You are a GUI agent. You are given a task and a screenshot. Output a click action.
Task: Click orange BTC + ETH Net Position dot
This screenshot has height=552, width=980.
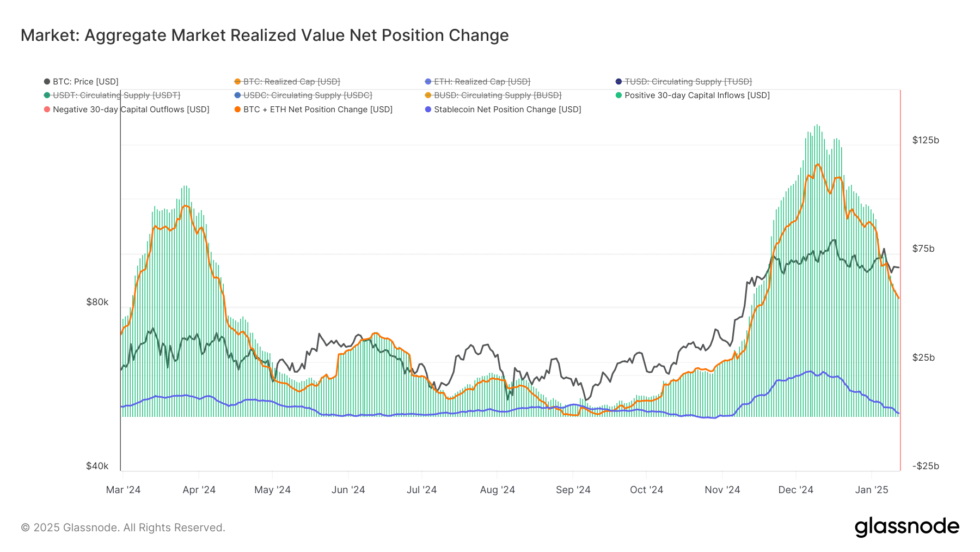pos(237,110)
